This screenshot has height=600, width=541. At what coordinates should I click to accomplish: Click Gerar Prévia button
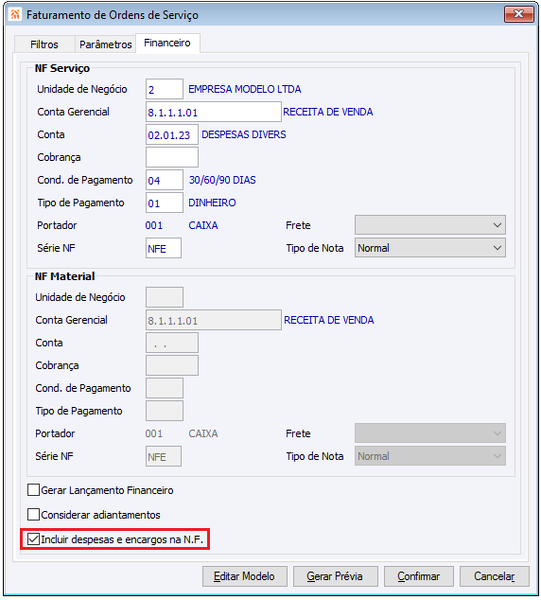[335, 576]
